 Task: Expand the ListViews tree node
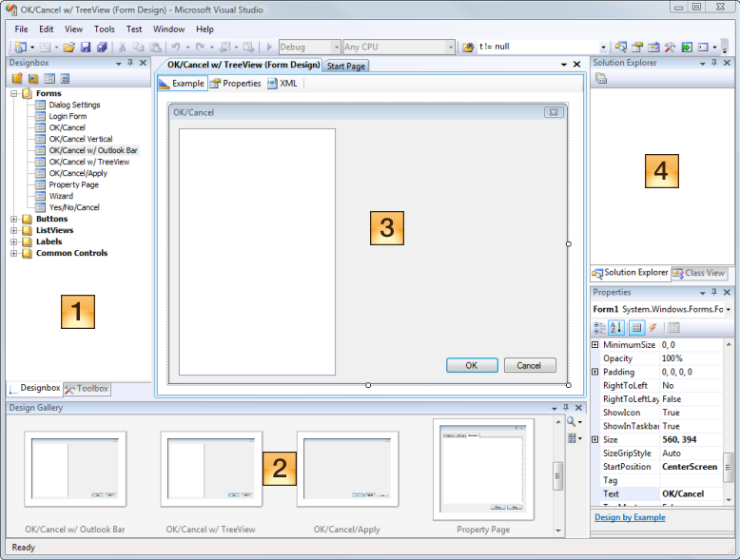click(14, 230)
